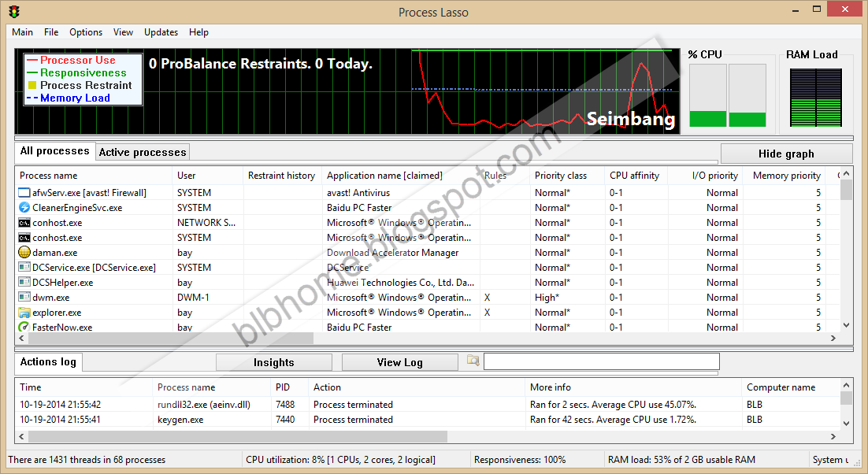868x474 pixels.
Task: Click process list horizontal scrollbar left arrow
Action: point(21,338)
